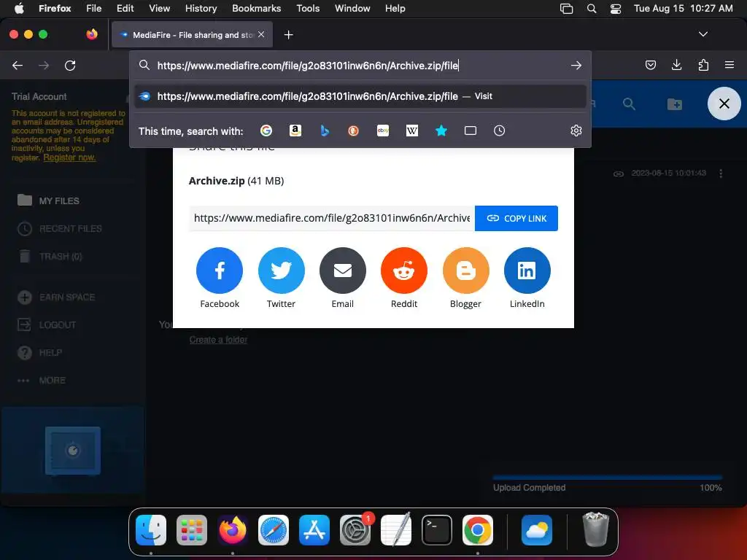747x560 pixels.
Task: Click LOGOUT in sidebar
Action: click(x=47, y=324)
